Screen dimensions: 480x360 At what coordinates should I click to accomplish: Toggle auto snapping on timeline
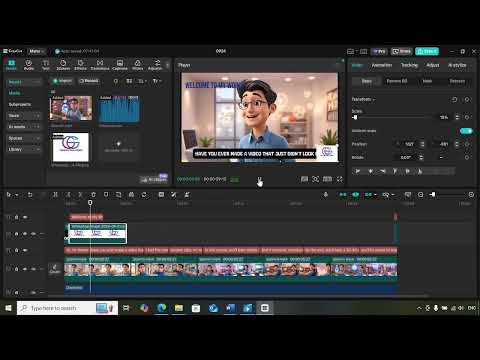(x=356, y=195)
